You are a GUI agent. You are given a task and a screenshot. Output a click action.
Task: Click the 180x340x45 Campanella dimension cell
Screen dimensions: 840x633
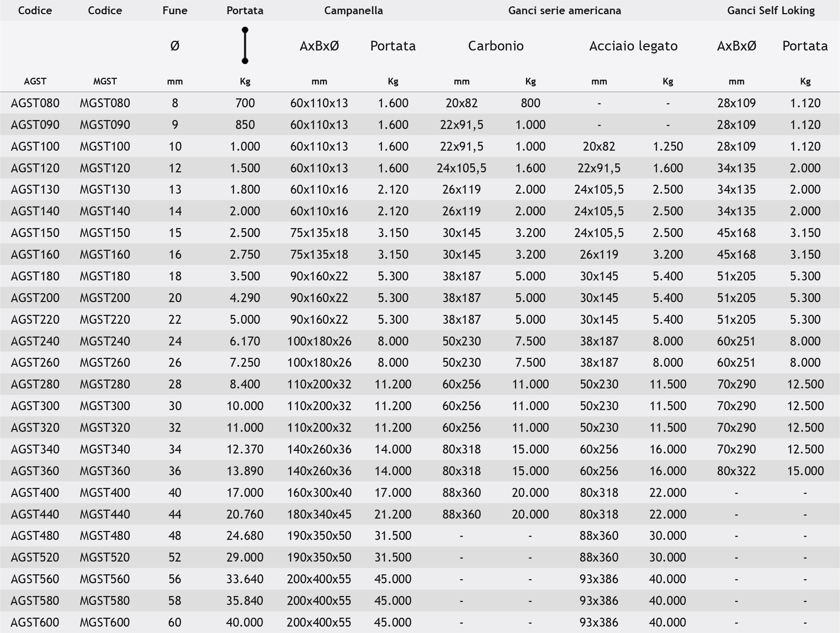(319, 514)
